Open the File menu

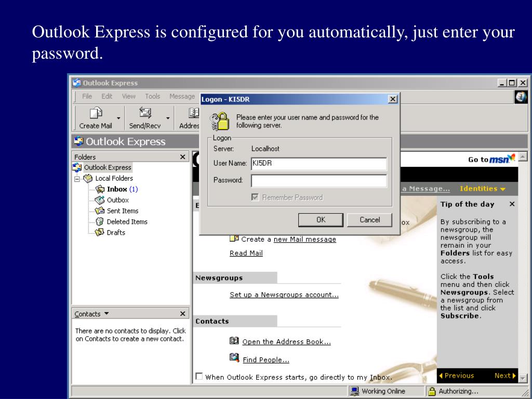pos(87,96)
